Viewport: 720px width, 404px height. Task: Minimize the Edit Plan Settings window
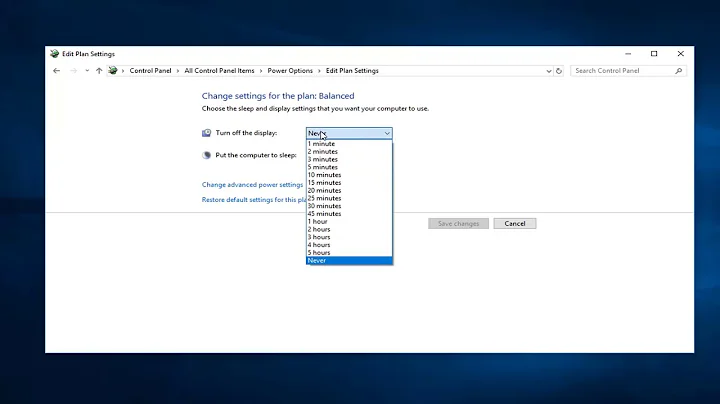(x=628, y=54)
